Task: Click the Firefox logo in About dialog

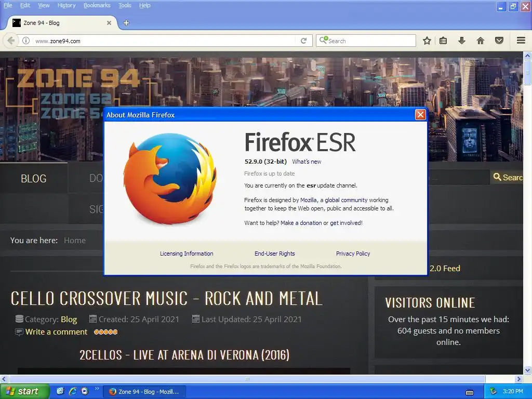Action: point(170,179)
